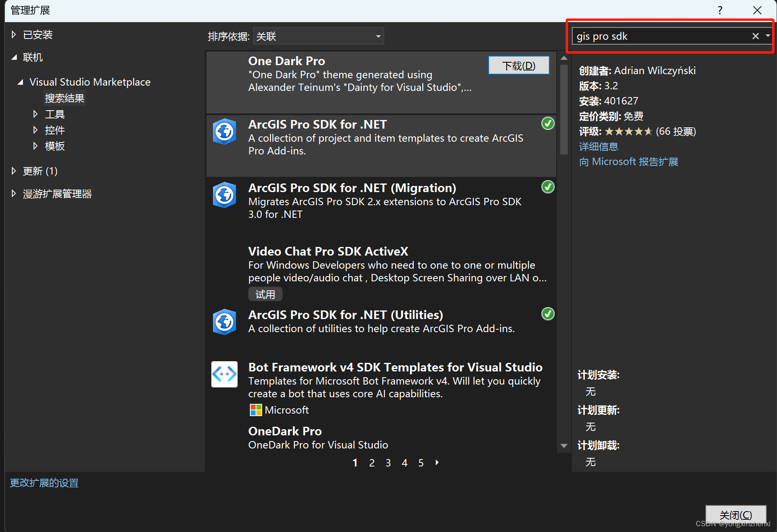
Task: Click the 更新 (1) label
Action: (x=40, y=171)
